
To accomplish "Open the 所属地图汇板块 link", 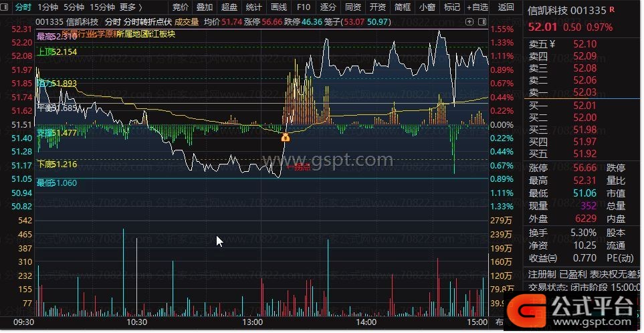I will pos(146,33).
